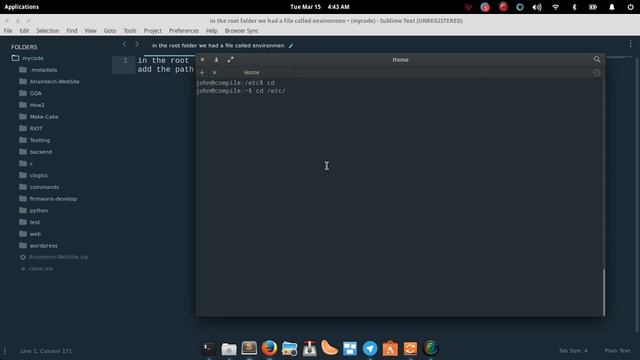Viewport: 640px width, 360px height.
Task: Open the firmware-develop folder in the sidebar
Action: (53, 199)
